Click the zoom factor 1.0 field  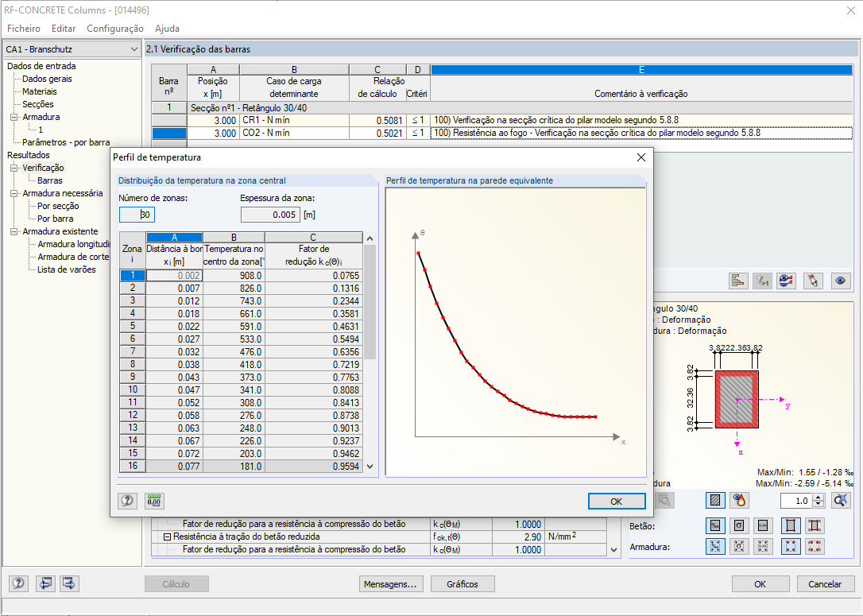pos(796,501)
